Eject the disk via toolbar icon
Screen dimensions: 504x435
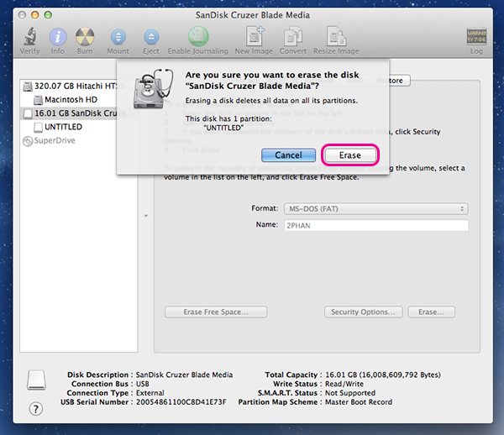151,37
